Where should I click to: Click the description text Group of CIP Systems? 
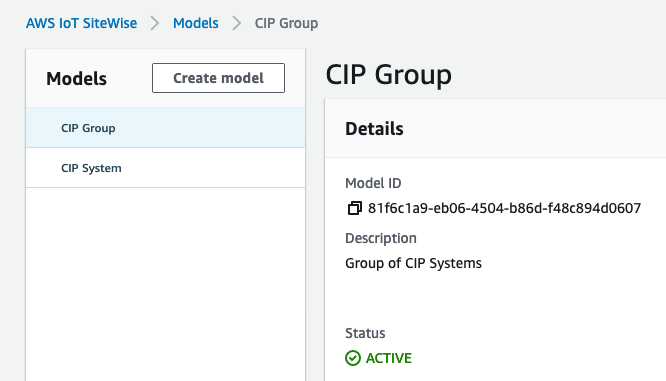[413, 263]
